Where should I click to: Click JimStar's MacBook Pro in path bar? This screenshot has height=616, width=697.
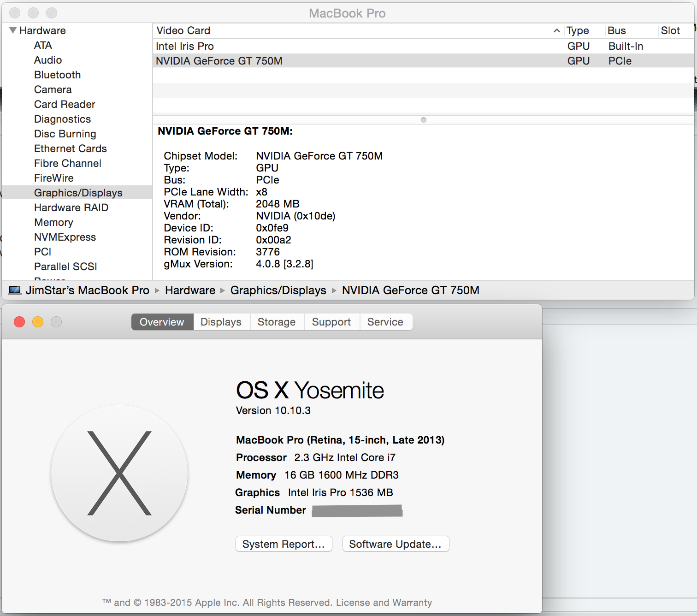tap(88, 290)
